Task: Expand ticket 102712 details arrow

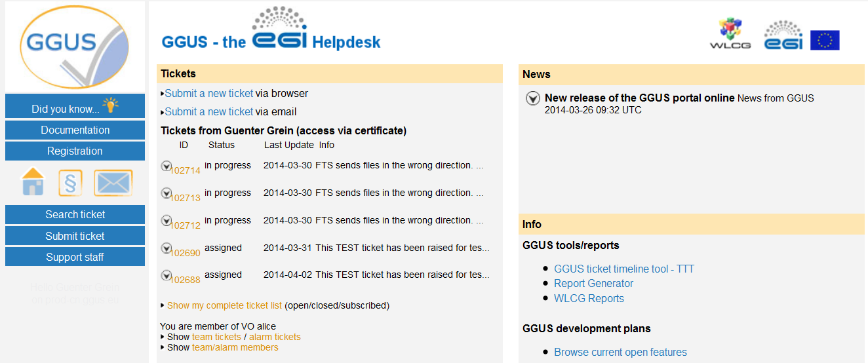Action: point(166,221)
